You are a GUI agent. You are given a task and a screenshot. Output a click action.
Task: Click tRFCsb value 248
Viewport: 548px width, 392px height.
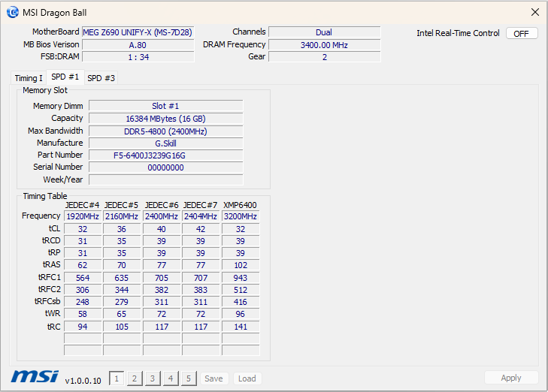[x=83, y=302]
